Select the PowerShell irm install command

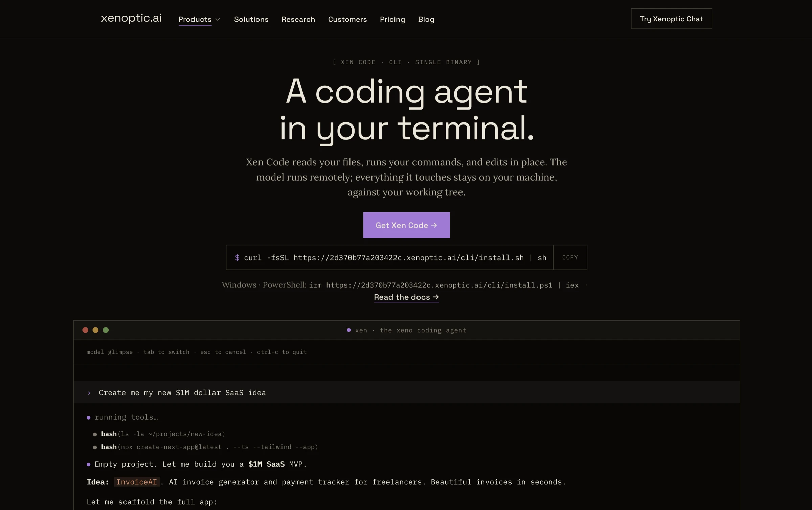click(444, 285)
